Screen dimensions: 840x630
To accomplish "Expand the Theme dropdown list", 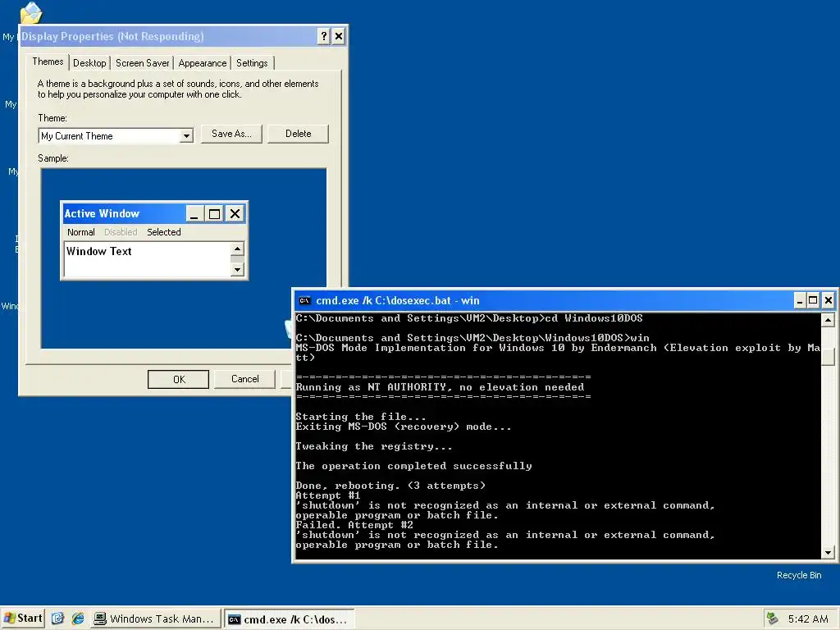I will pyautogui.click(x=186, y=136).
